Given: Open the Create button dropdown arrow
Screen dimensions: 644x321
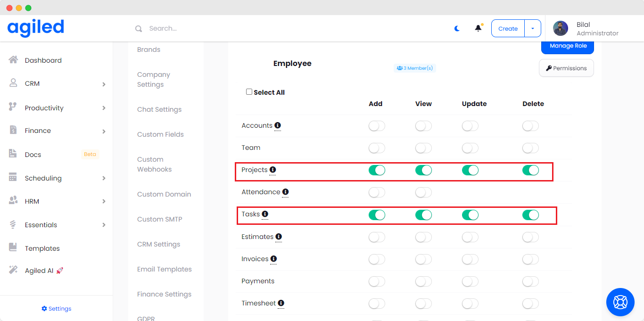Looking at the screenshot, I should click(x=533, y=28).
